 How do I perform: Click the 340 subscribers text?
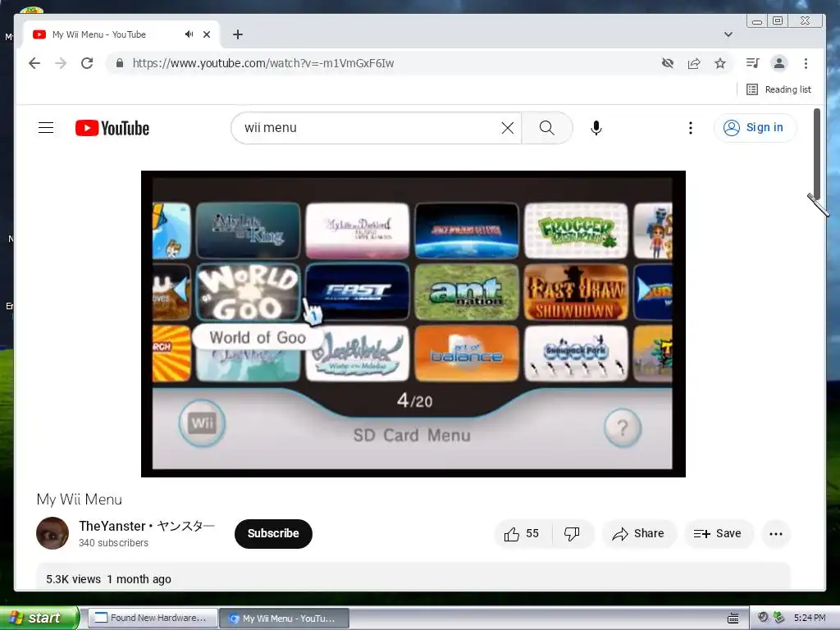[x=113, y=543]
